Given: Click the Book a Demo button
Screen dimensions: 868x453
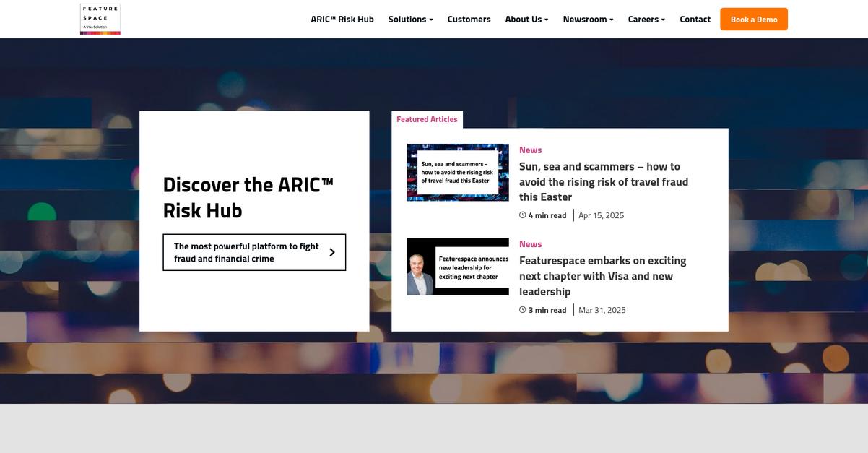Looking at the screenshot, I should (754, 20).
